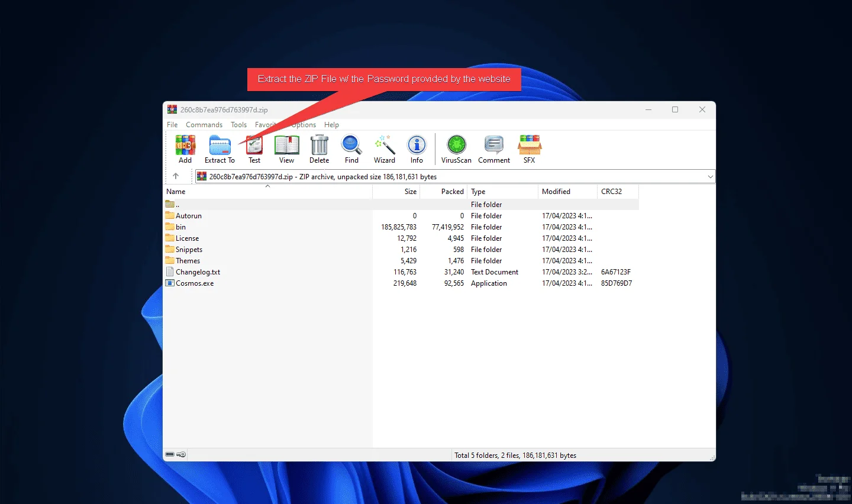The width and height of the screenshot is (852, 504).
Task: Click the Themes folder size 5,429
Action: point(408,261)
